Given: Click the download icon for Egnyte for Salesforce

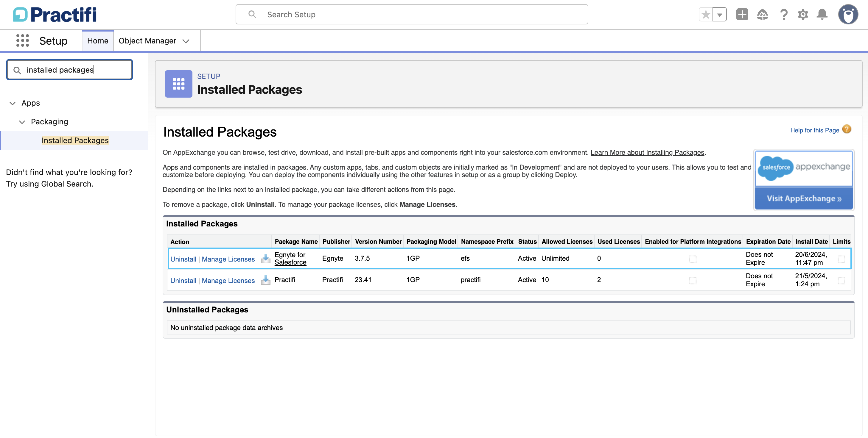Looking at the screenshot, I should pos(265,259).
